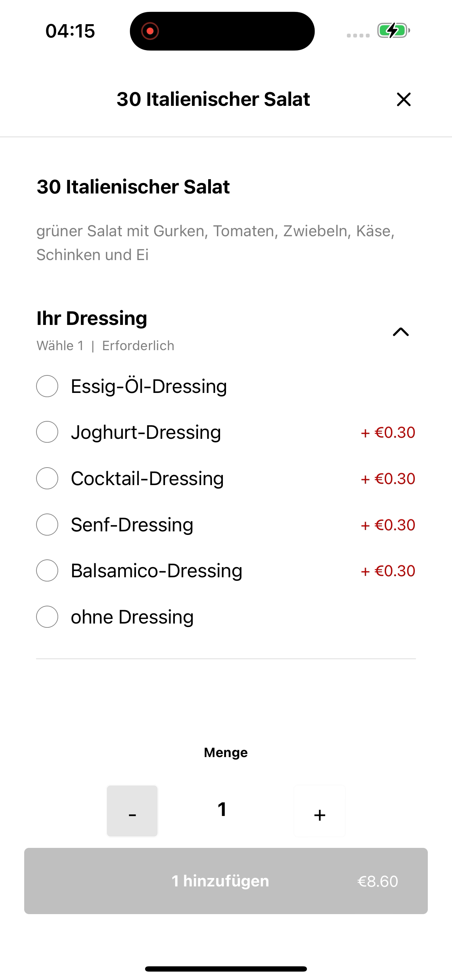
Task: Pick Senf-Dressing radio option
Action: point(47,525)
